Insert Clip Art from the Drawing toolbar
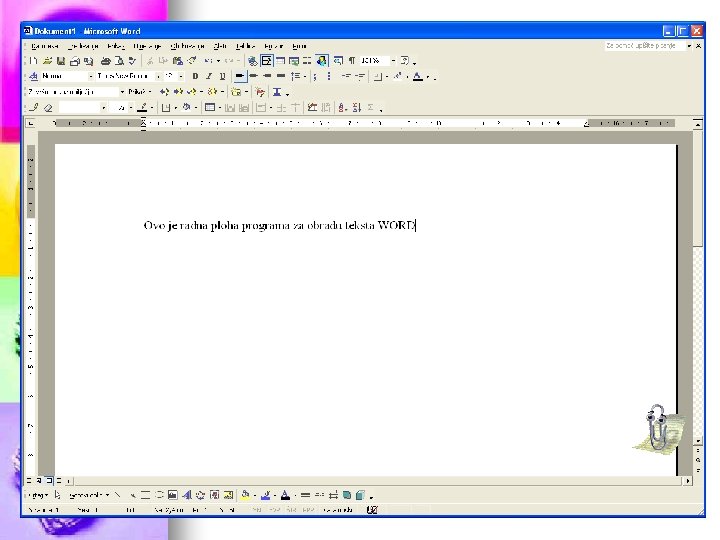The height and width of the screenshot is (540, 720). point(214,495)
